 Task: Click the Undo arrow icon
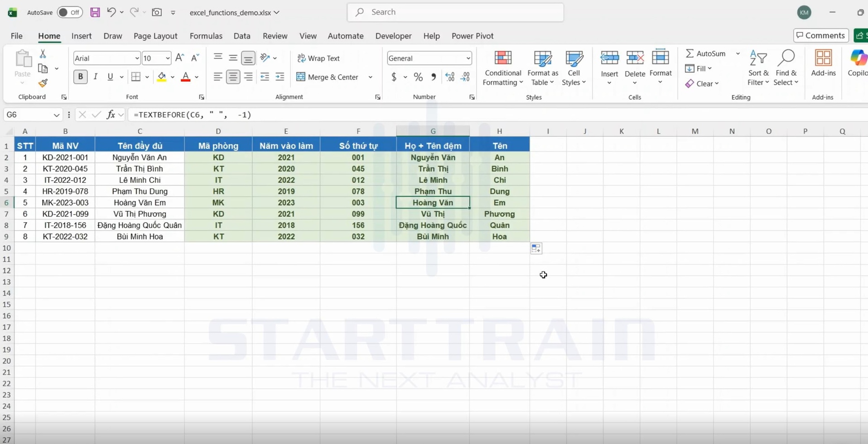click(111, 12)
